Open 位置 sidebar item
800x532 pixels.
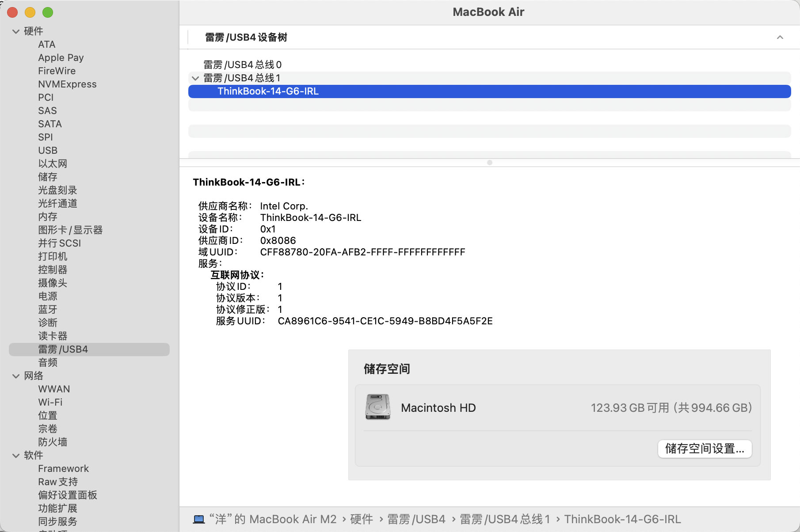[48, 416]
